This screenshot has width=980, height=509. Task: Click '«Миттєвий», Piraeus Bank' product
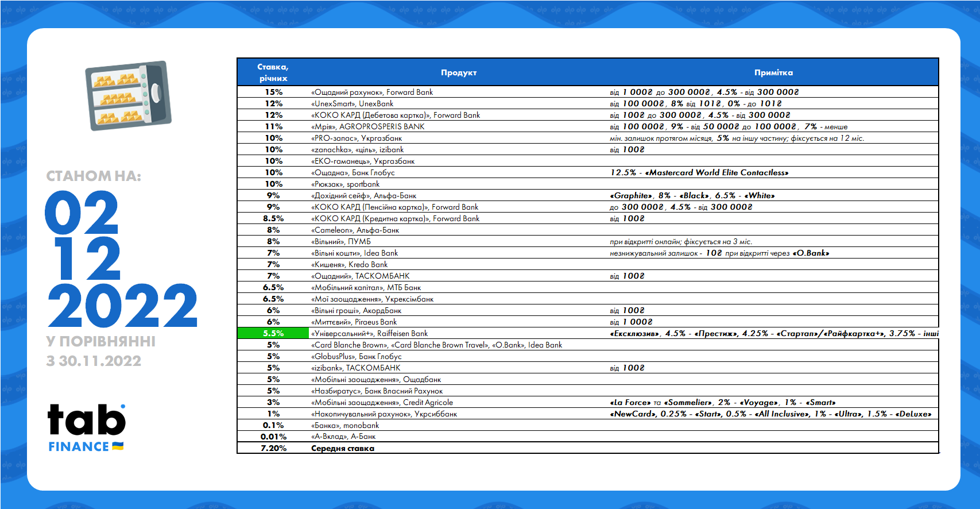[x=354, y=322]
